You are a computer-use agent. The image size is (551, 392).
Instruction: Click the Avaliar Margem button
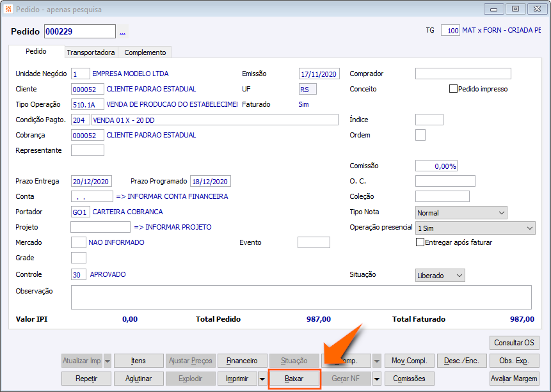coord(514,379)
